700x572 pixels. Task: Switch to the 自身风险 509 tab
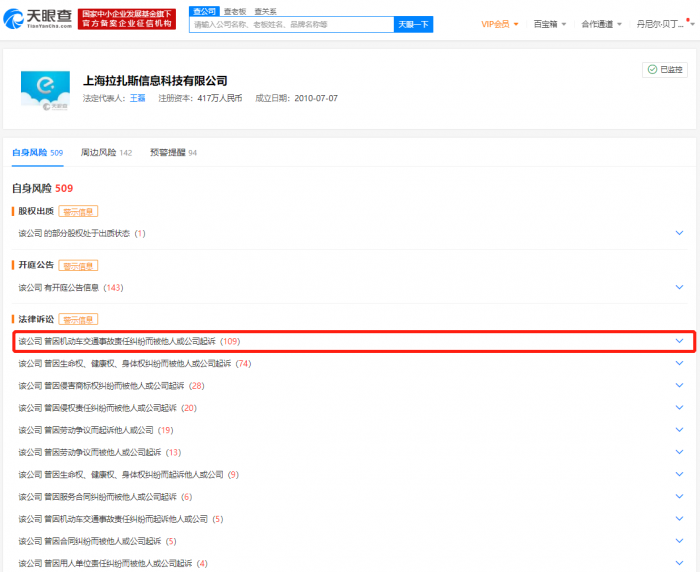tap(38, 153)
